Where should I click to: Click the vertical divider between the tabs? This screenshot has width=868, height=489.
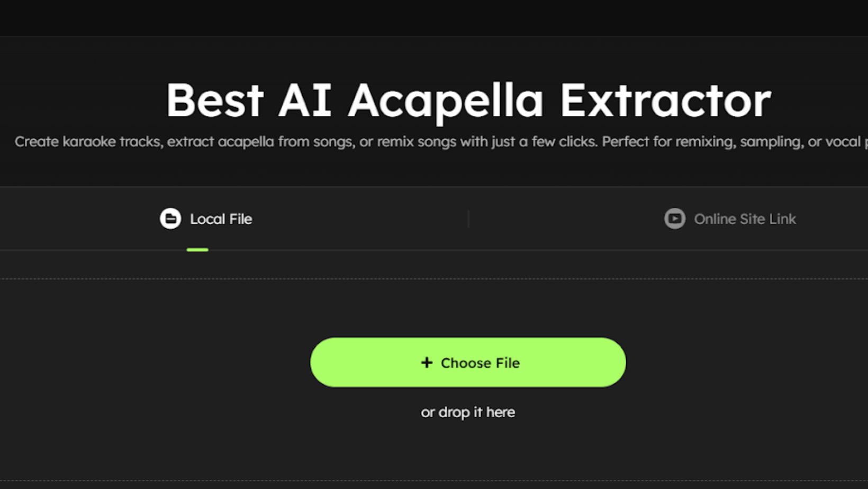click(x=468, y=219)
